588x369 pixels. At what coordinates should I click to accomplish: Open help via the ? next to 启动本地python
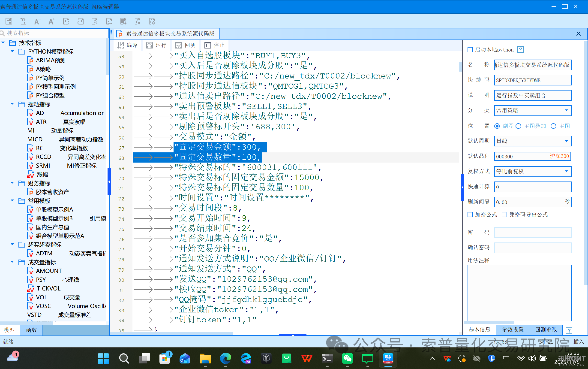pyautogui.click(x=521, y=50)
